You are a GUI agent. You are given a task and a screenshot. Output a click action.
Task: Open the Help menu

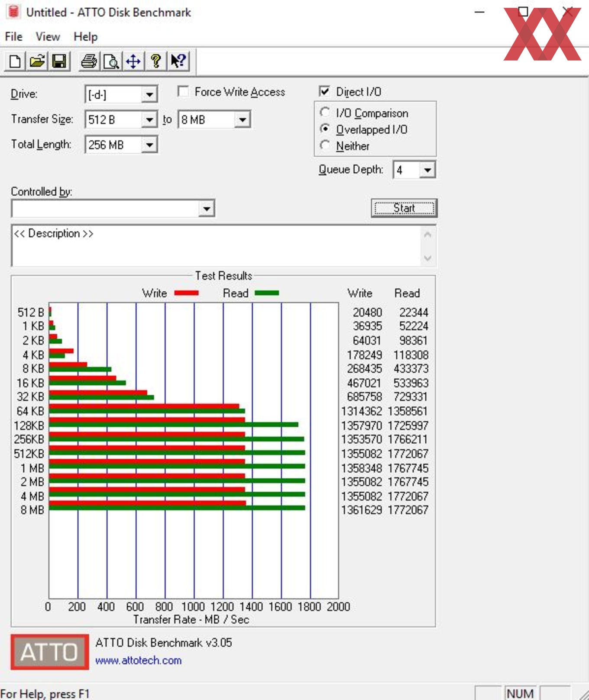[x=85, y=37]
